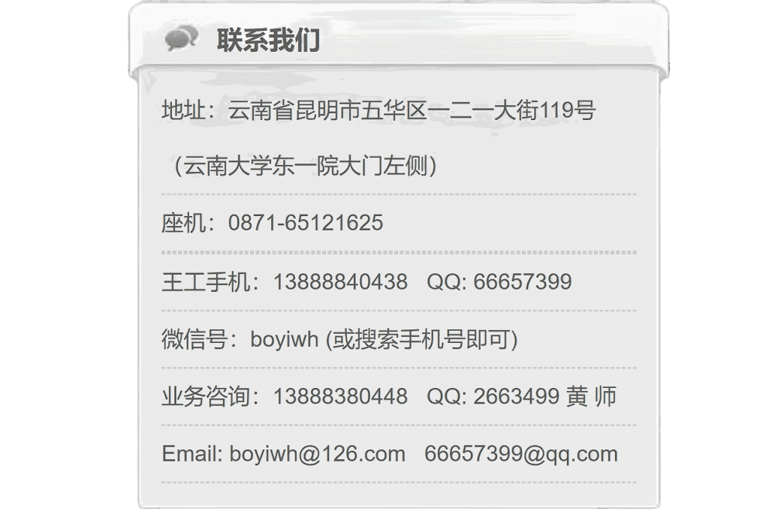Click the QQ number 66657399
The width and height of the screenshot is (769, 532).
[523, 281]
